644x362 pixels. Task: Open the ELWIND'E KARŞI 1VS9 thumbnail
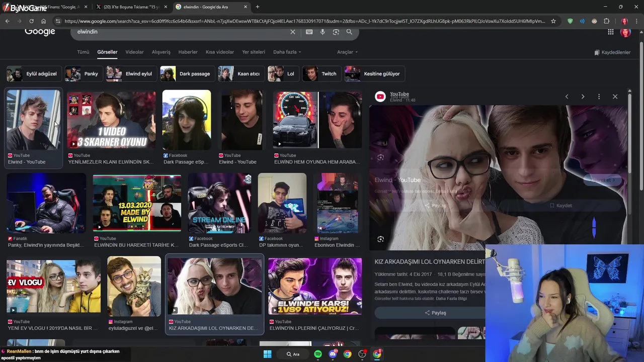point(315,287)
